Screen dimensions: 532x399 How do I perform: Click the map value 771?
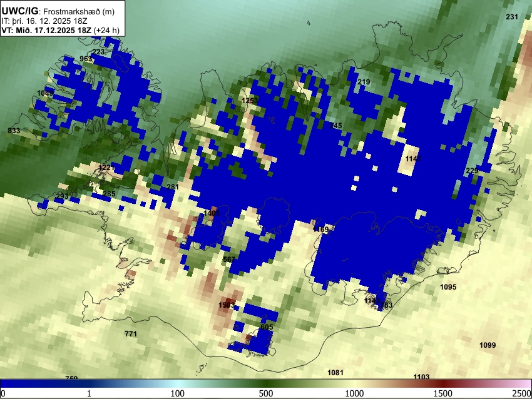point(131,334)
